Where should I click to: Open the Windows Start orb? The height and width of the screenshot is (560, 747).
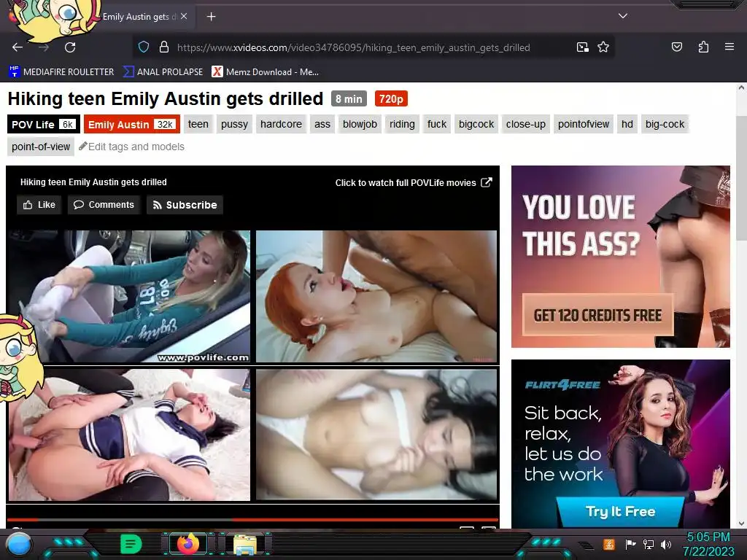(18, 544)
